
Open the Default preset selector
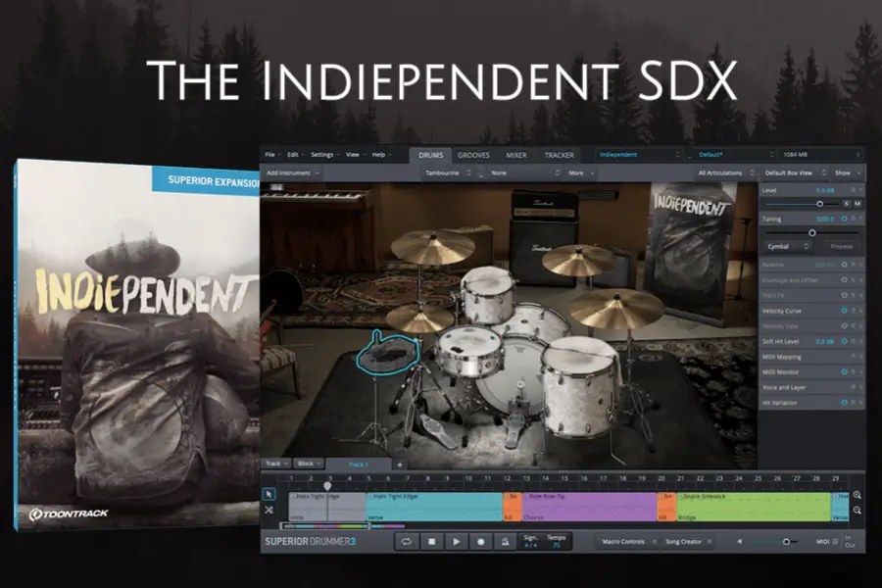(x=736, y=154)
